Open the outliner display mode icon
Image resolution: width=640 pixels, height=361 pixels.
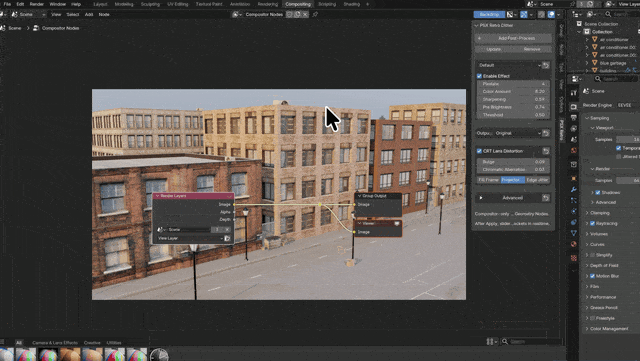tap(591, 14)
